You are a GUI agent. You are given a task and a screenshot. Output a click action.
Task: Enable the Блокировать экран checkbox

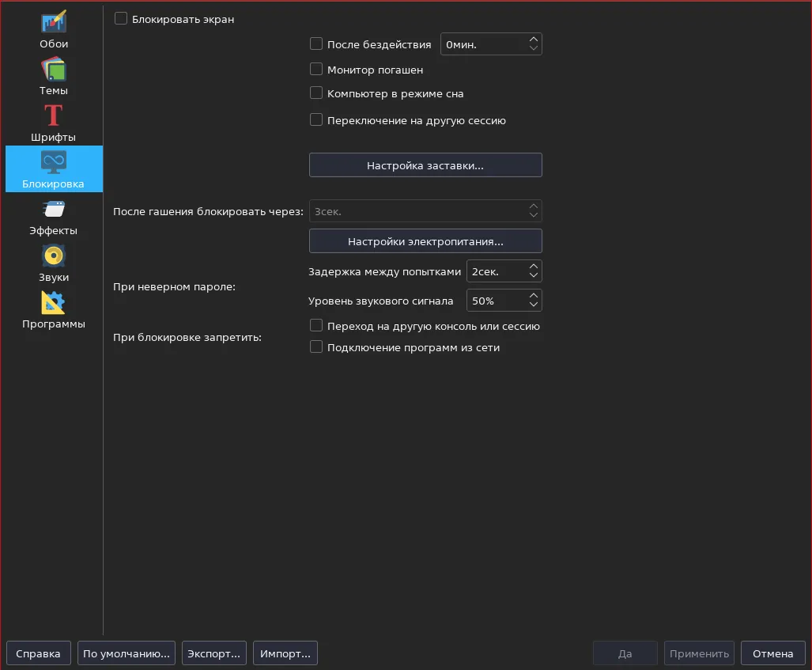[121, 19]
